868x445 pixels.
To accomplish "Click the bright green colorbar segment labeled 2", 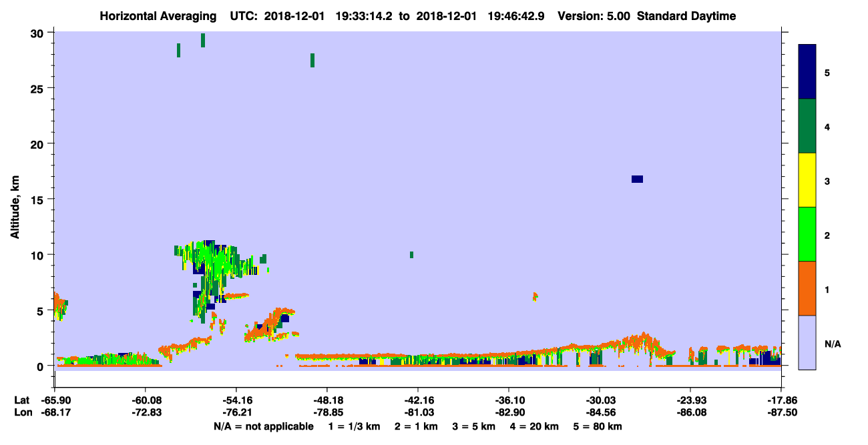I will pyautogui.click(x=807, y=234).
